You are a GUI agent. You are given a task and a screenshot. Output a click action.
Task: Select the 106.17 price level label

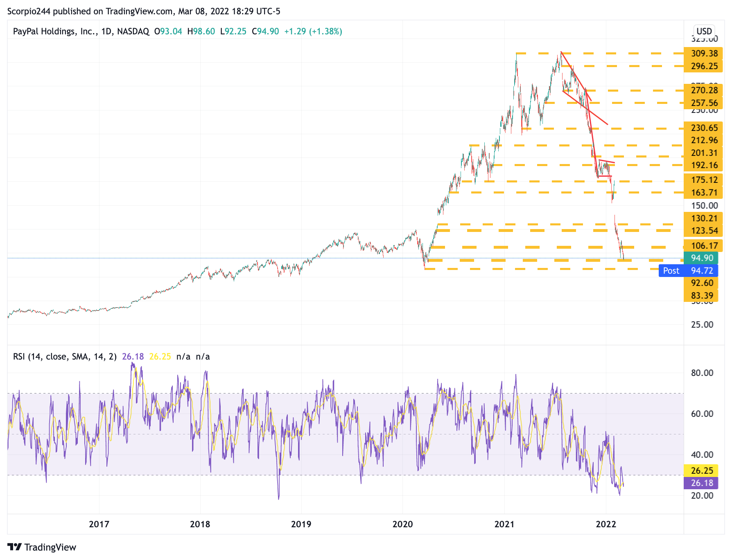pos(704,246)
